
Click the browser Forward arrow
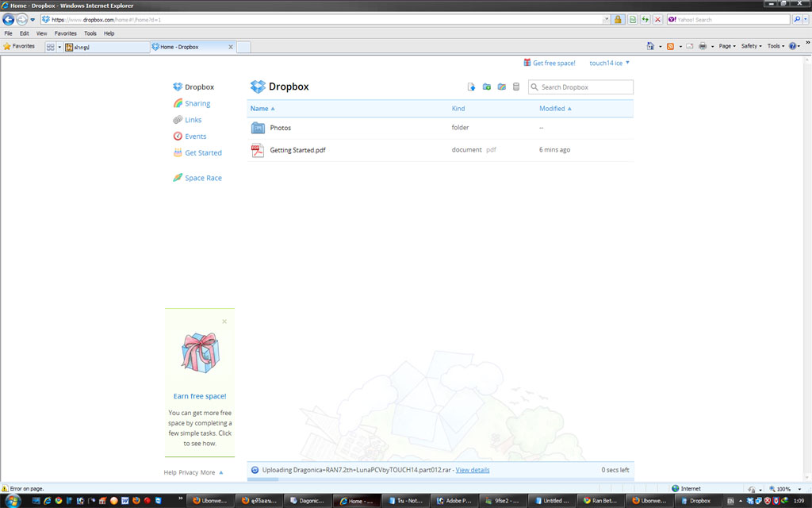click(x=21, y=20)
